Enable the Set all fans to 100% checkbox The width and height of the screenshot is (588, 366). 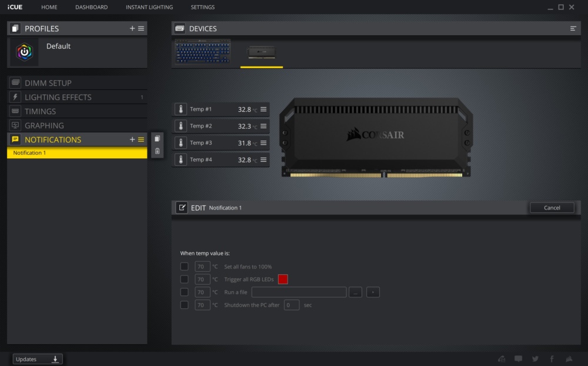[184, 267]
